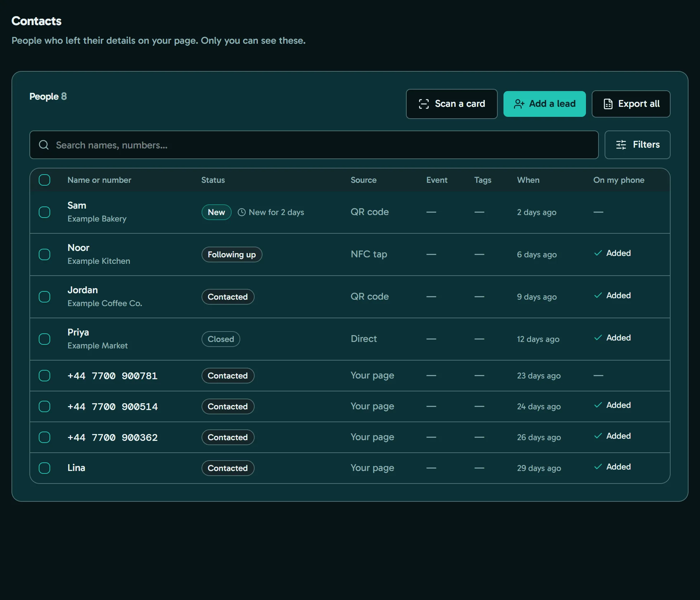
Task: Open Sam's New status badge
Action: (216, 212)
